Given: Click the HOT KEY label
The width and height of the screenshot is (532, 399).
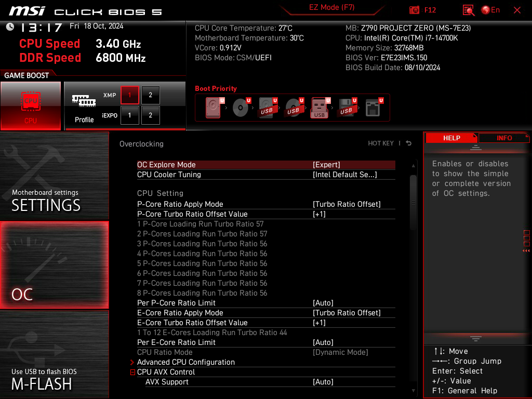Looking at the screenshot, I should point(381,143).
